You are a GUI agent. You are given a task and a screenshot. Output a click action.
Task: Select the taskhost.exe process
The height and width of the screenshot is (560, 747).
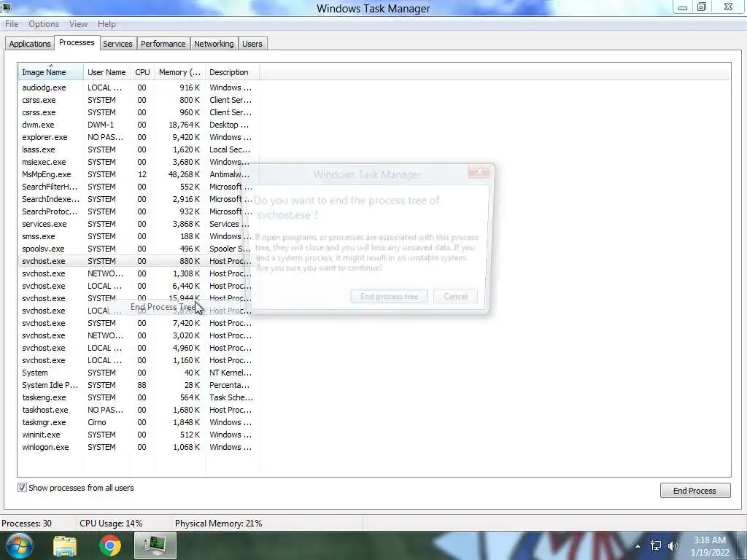[x=138, y=410]
